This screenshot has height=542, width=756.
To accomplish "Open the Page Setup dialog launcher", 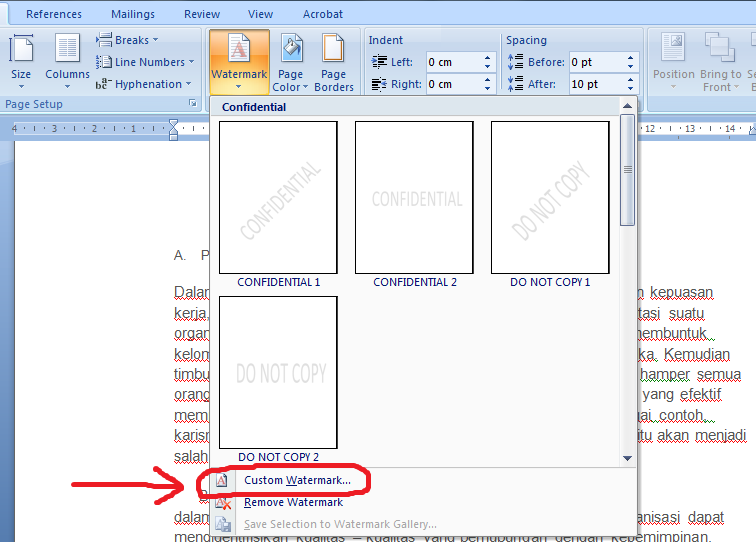I will click(193, 103).
